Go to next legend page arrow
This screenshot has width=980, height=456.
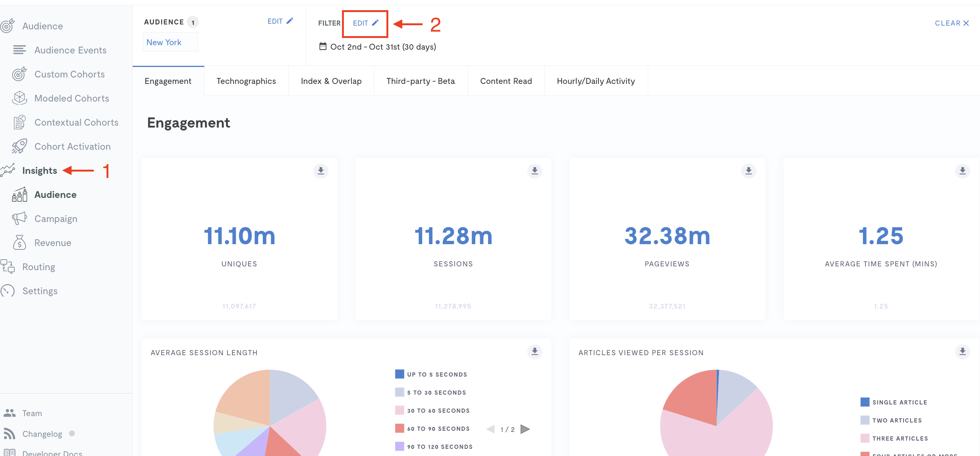click(525, 429)
